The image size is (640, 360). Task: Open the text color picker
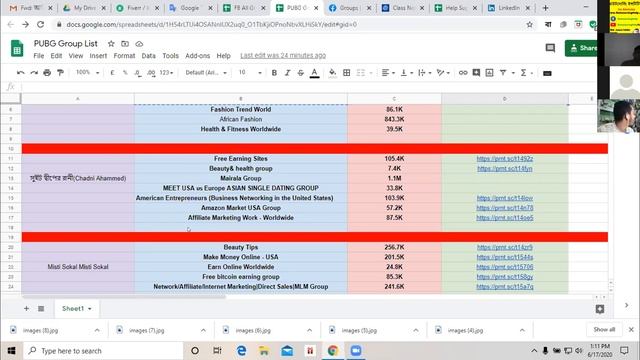click(x=314, y=73)
